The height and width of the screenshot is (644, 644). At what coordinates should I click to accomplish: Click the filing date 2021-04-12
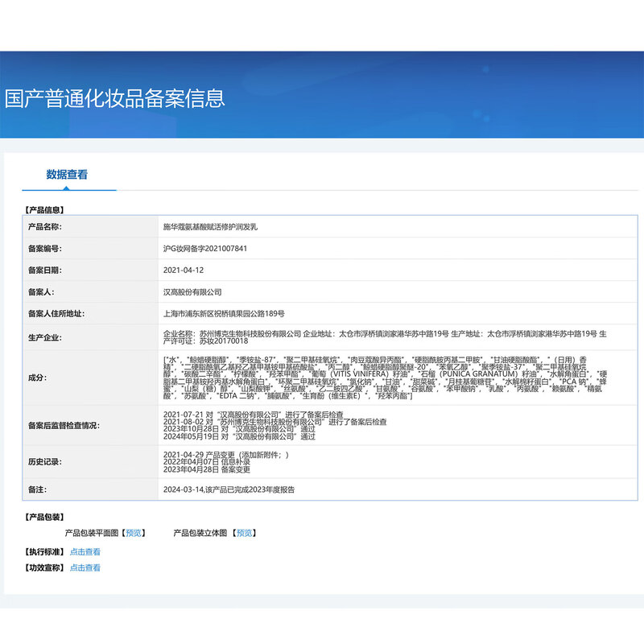click(x=184, y=270)
